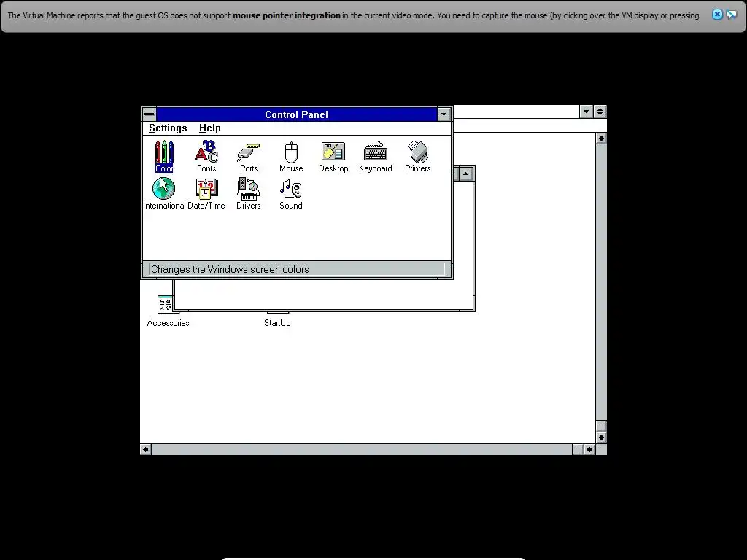Viewport: 747px width, 560px height.
Task: Select the Mouse settings icon
Action: tap(291, 156)
